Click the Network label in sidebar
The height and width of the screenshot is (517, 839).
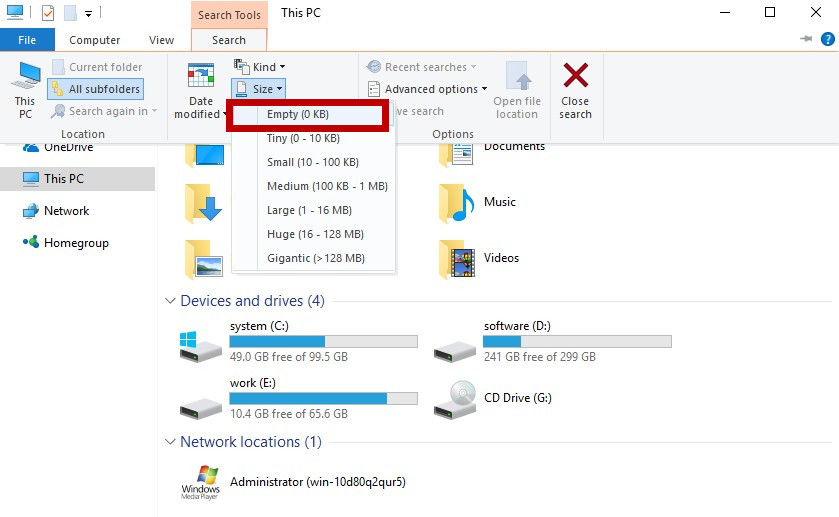point(67,211)
